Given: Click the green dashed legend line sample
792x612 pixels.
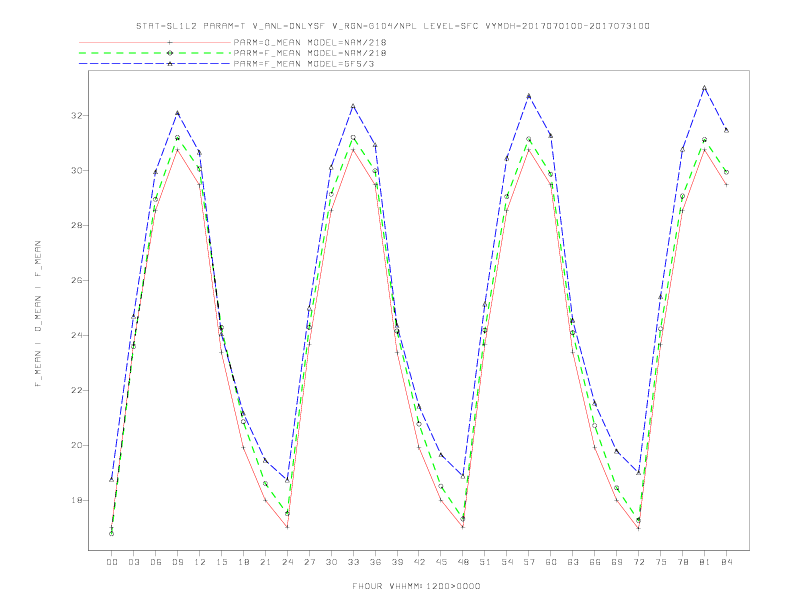Looking at the screenshot, I should coord(155,53).
